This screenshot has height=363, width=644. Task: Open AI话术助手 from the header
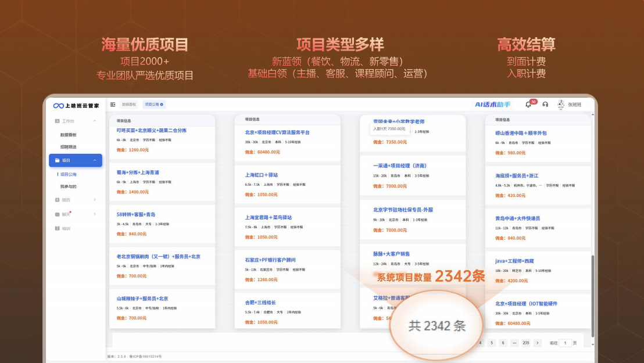(492, 105)
